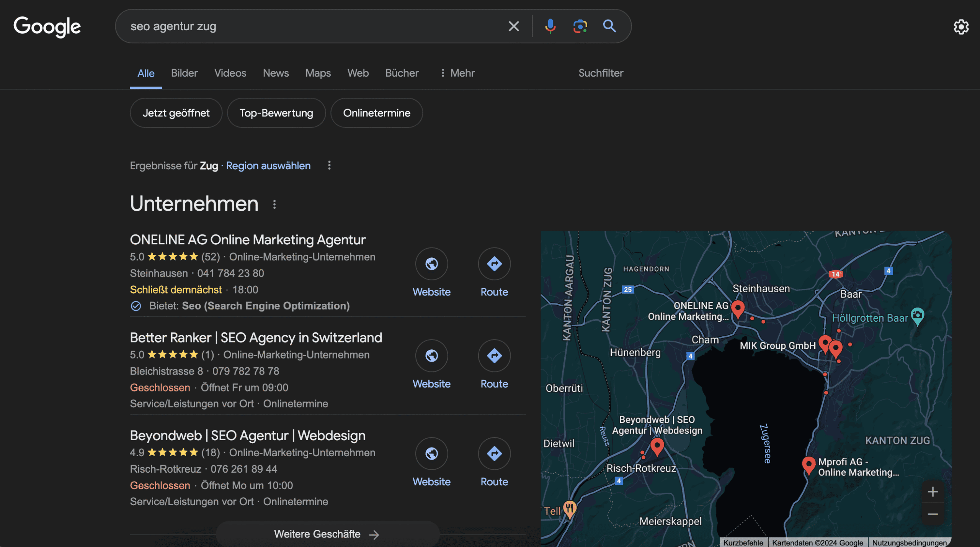
Task: Get route to Better Ranker
Action: click(x=494, y=355)
